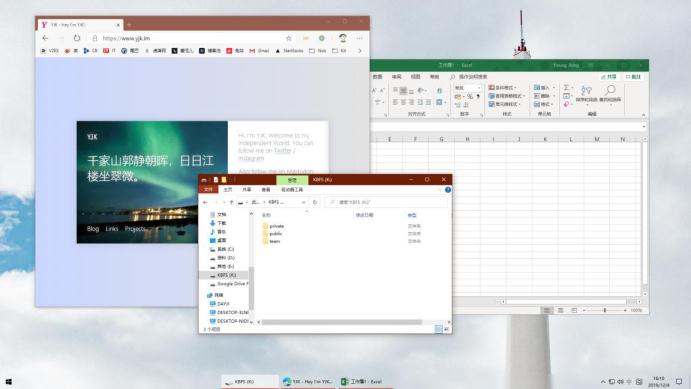The image size is (691, 389).
Task: Open the browser profile avatar
Action: [343, 38]
